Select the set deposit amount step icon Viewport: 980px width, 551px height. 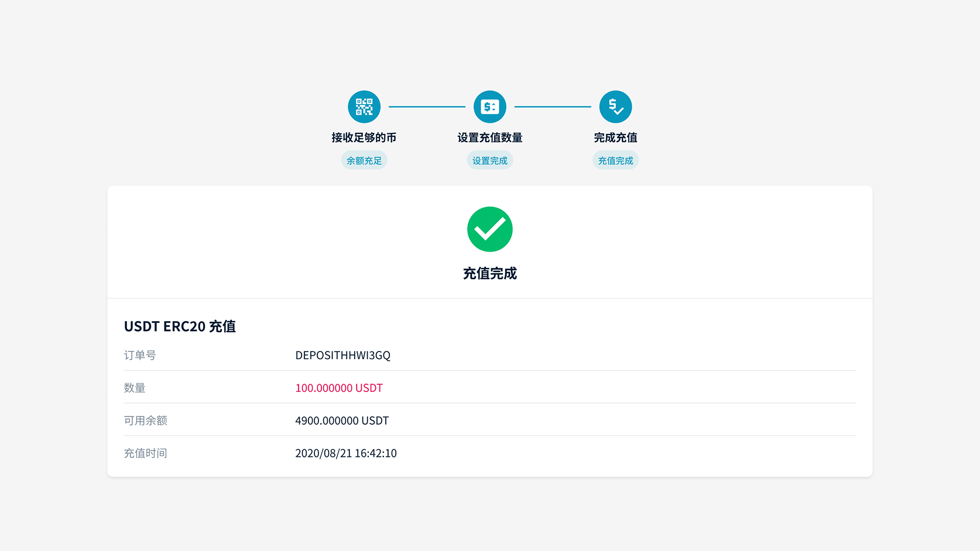pos(490,107)
